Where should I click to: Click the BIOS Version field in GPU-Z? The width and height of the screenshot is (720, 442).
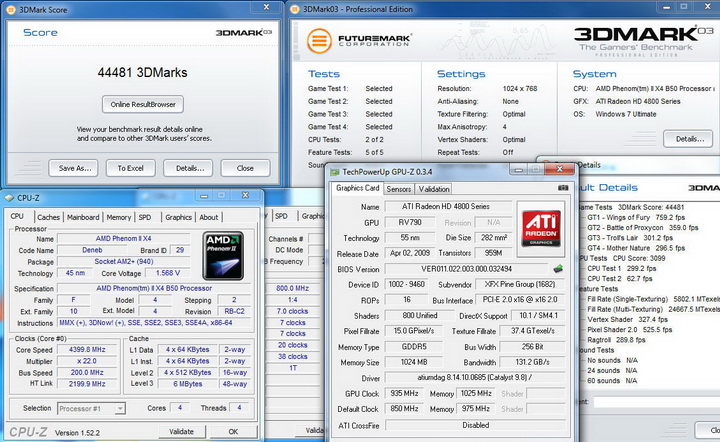466,269
